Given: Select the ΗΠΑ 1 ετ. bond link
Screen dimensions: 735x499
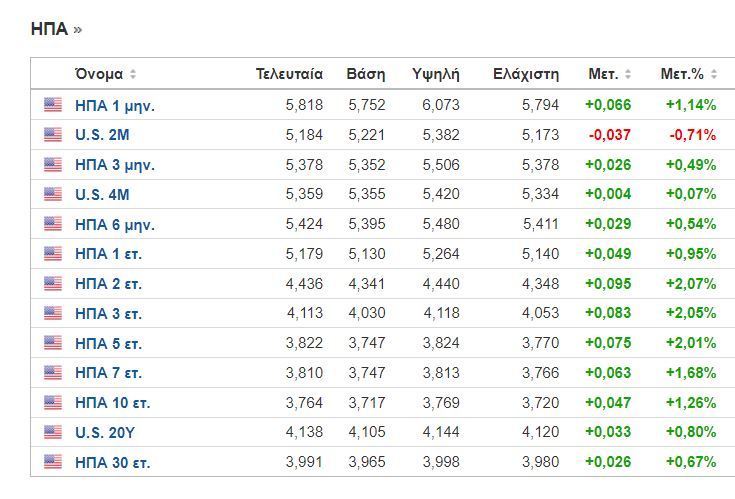Looking at the screenshot, I should (108, 254).
